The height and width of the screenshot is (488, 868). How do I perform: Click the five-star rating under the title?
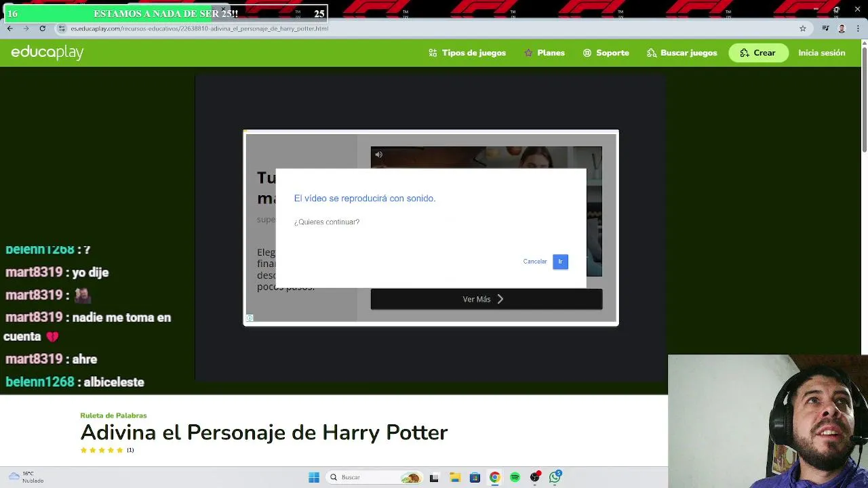pos(102,450)
